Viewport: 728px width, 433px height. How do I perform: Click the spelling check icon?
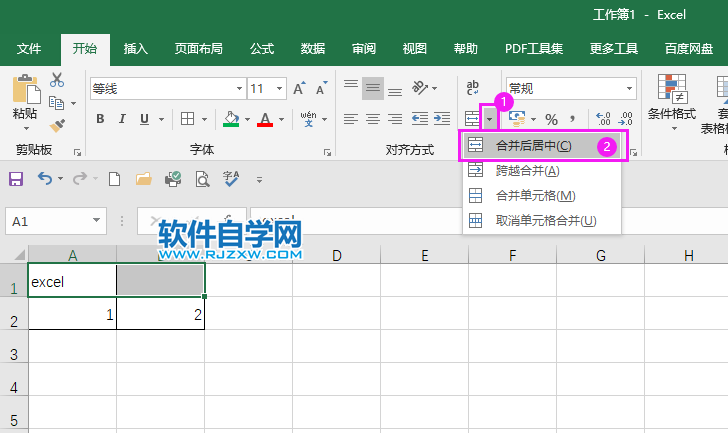tap(231, 179)
